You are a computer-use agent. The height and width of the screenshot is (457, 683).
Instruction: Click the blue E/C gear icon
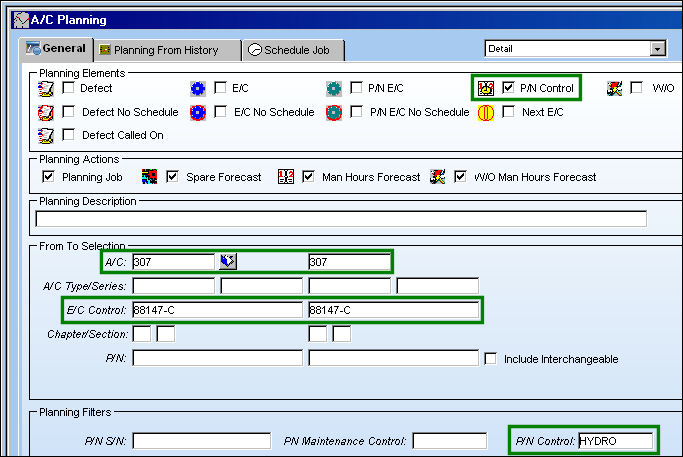click(198, 88)
